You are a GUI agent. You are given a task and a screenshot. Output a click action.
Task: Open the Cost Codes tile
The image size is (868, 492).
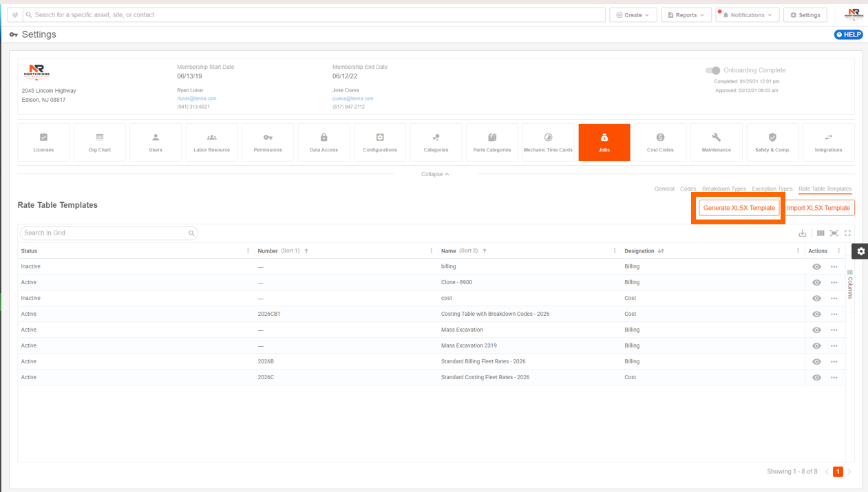pos(660,142)
